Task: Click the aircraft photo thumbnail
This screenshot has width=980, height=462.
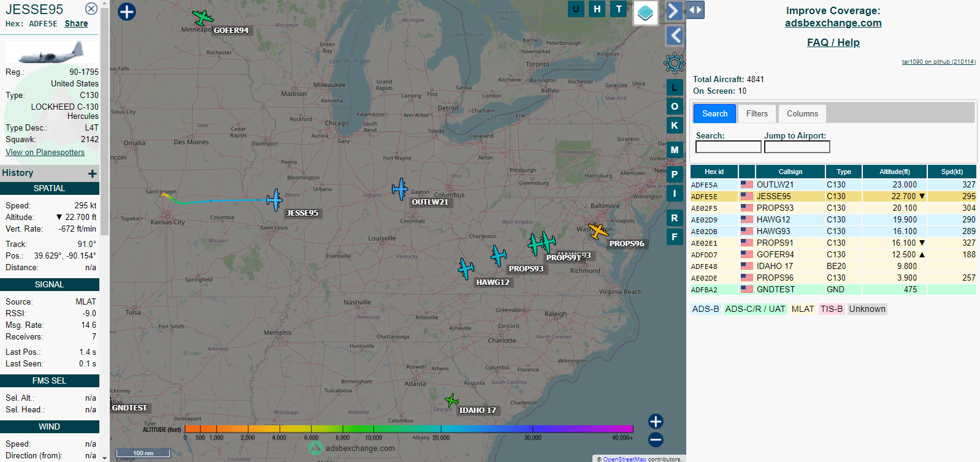Action: pyautogui.click(x=51, y=52)
